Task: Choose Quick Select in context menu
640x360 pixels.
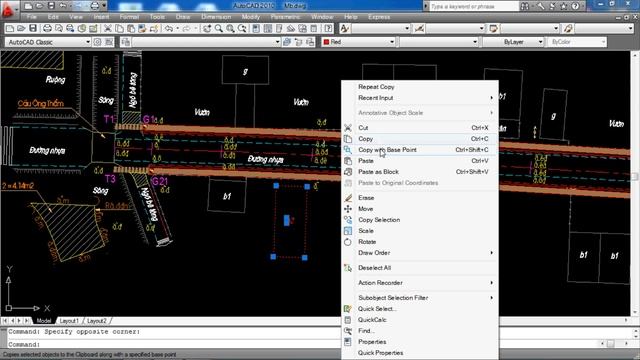Action: 420,309
